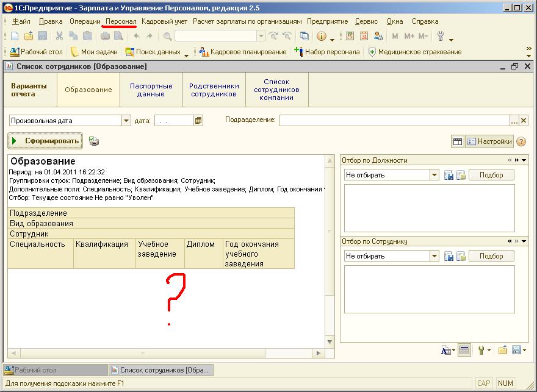Click the Подразделение input field
Image resolution: width=537 pixels, height=392 pixels.
pyautogui.click(x=395, y=121)
